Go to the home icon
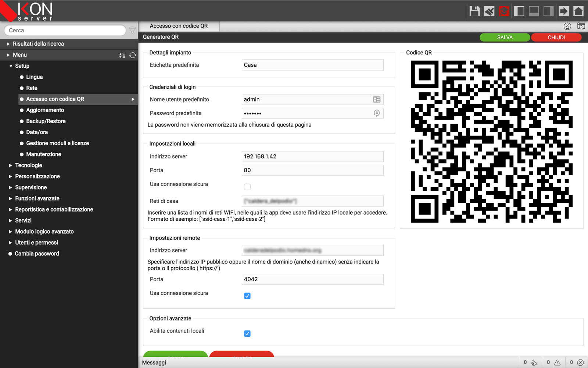 578,11
